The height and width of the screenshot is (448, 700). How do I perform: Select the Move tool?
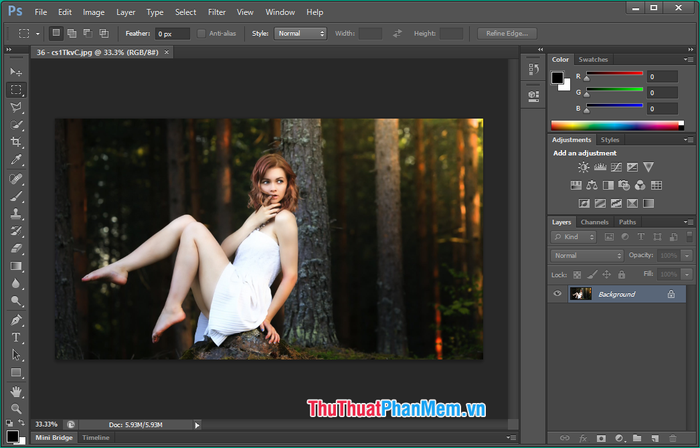point(16,72)
